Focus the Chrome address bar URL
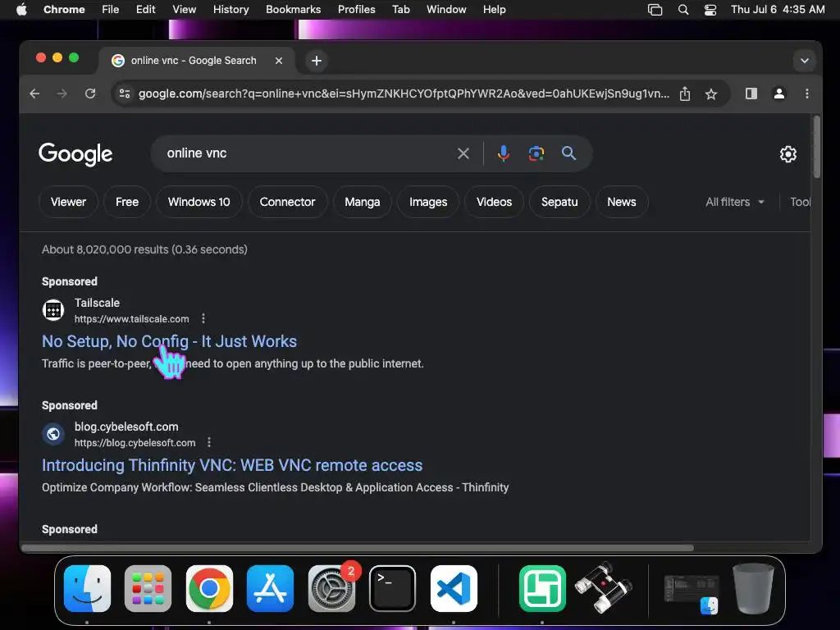The width and height of the screenshot is (840, 630). [x=404, y=94]
